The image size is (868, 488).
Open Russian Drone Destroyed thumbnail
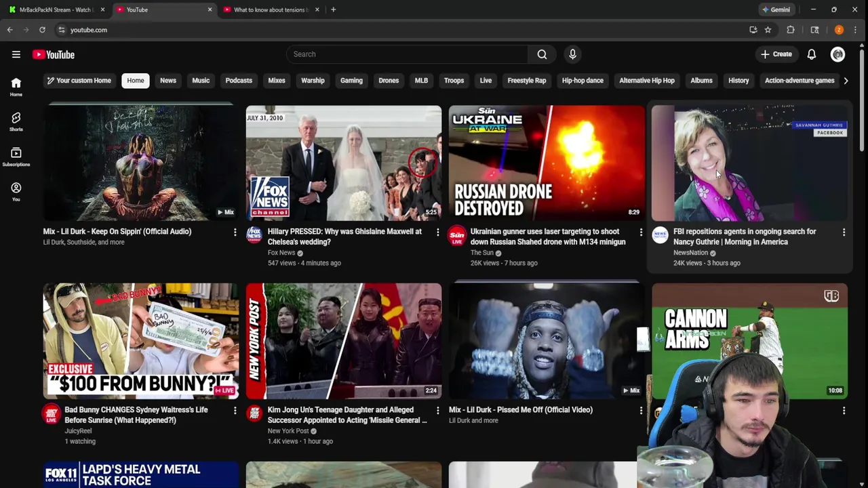click(547, 163)
